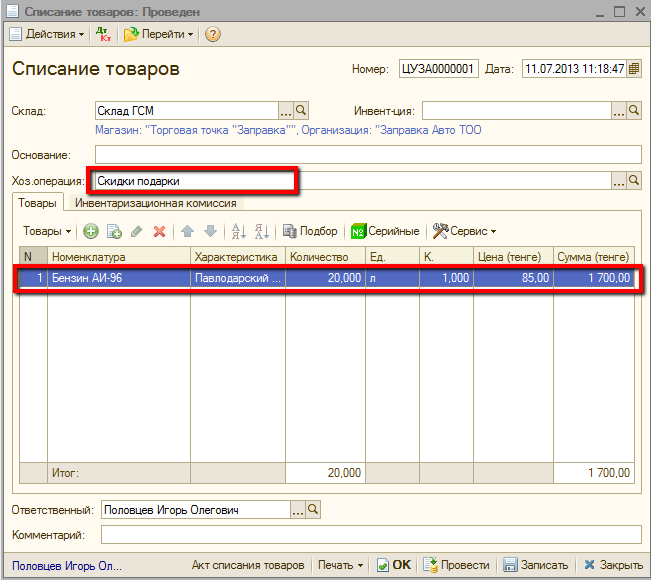Click the Записать button
651x580 pixels.
(x=535, y=565)
